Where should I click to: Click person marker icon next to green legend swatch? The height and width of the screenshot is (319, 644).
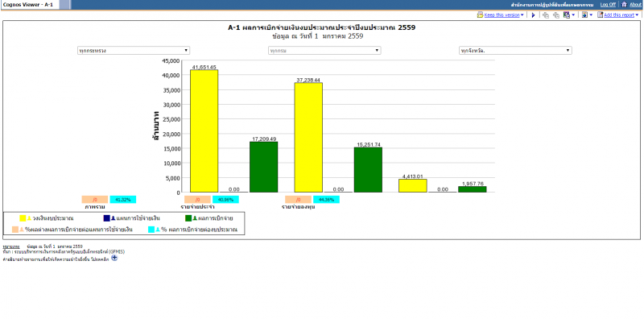(195, 218)
